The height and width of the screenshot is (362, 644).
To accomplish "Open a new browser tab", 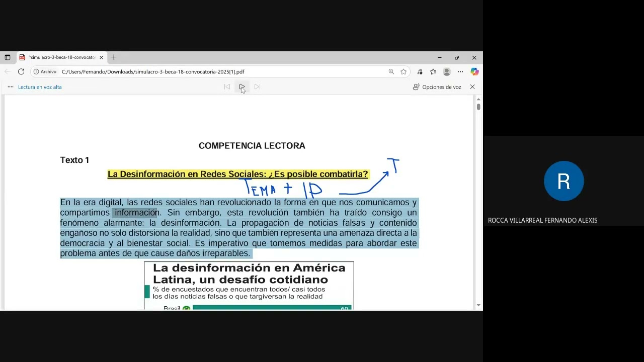I will click(114, 57).
